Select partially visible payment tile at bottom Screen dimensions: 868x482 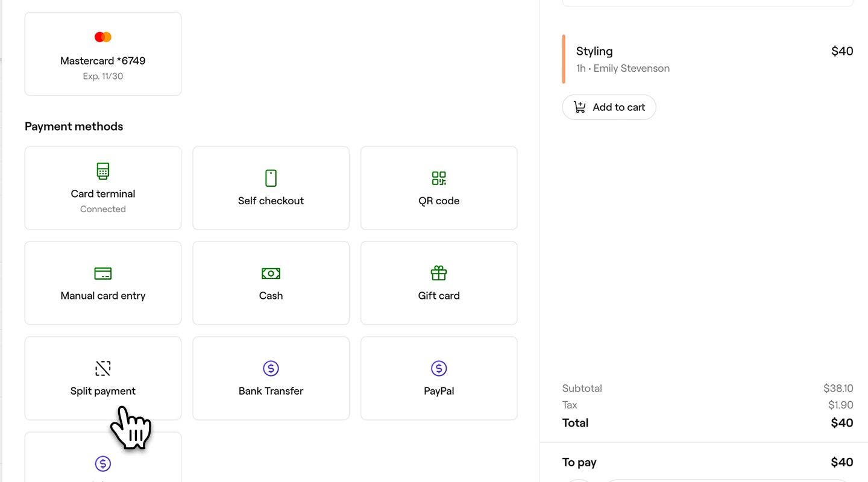(103, 463)
